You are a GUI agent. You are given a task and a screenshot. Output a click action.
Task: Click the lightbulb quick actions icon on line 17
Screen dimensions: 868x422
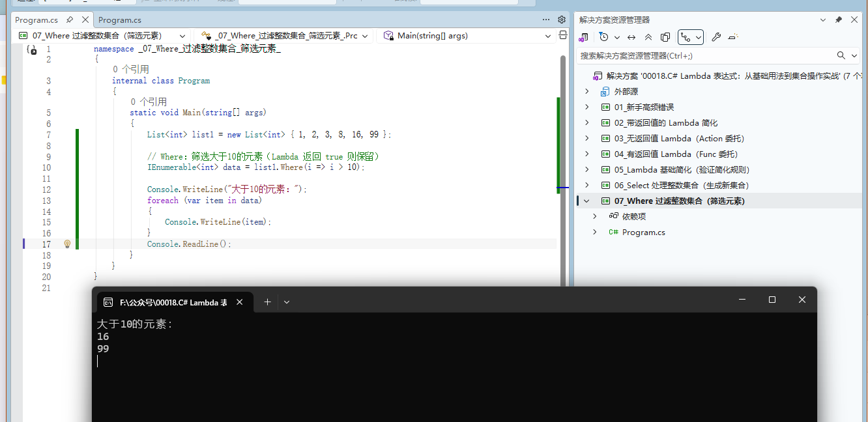pyautogui.click(x=66, y=244)
